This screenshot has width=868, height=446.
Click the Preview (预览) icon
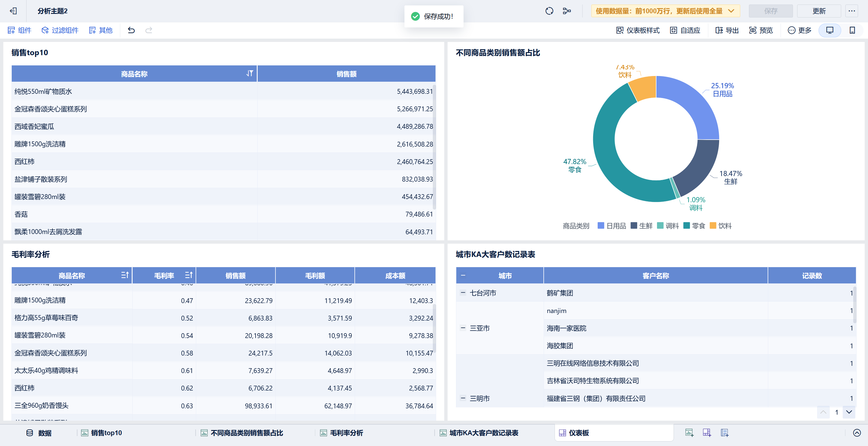(753, 30)
